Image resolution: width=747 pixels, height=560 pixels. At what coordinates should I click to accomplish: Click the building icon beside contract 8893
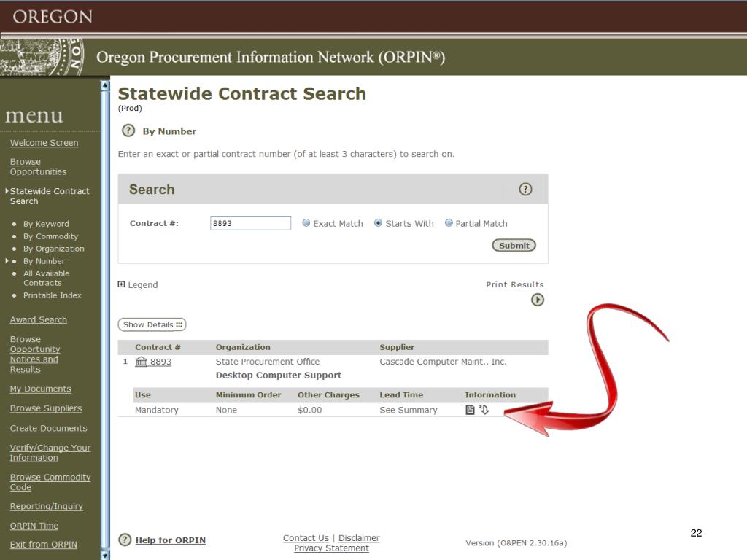pos(141,362)
